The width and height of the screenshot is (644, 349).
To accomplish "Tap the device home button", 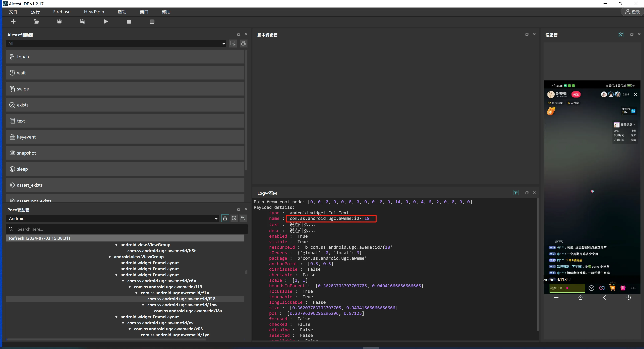I will click(x=580, y=298).
